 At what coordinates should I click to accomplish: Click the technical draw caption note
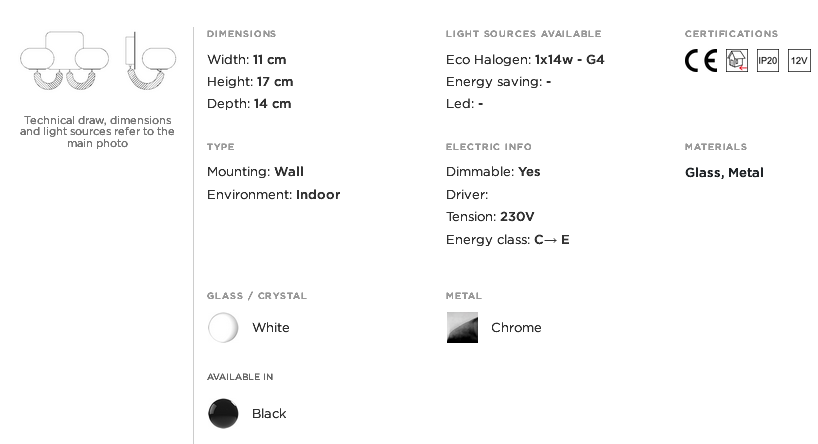coord(98,131)
